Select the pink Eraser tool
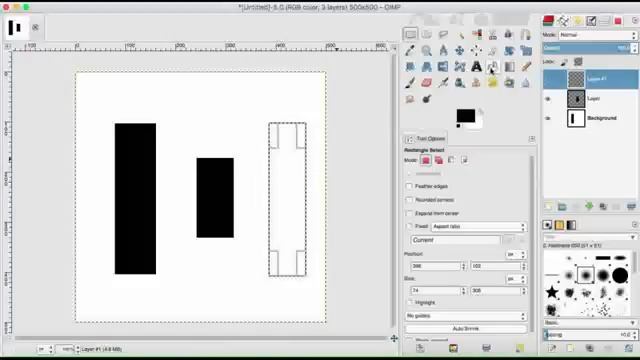Image resolution: width=640 pixels, height=360 pixels. click(427, 83)
